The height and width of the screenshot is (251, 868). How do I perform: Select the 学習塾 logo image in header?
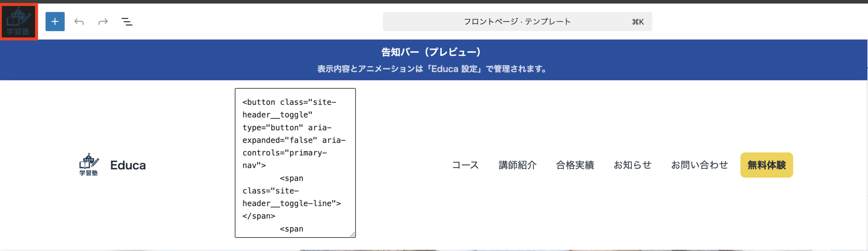click(89, 165)
